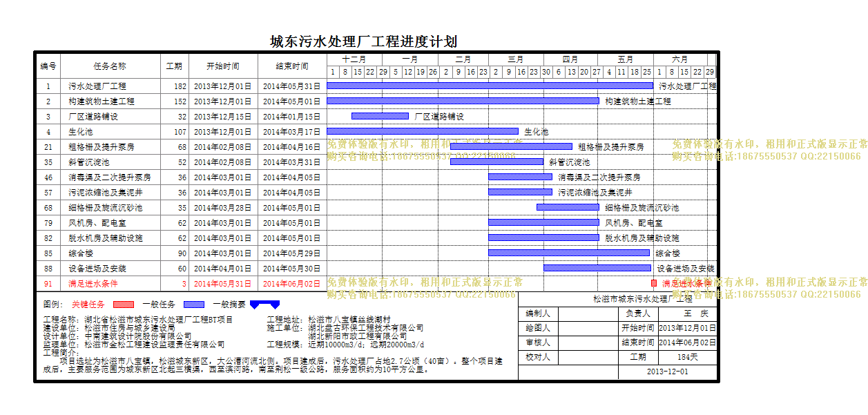The width and height of the screenshot is (868, 415).
Task: Select the red critical bar for 满足进水条件
Action: click(654, 283)
